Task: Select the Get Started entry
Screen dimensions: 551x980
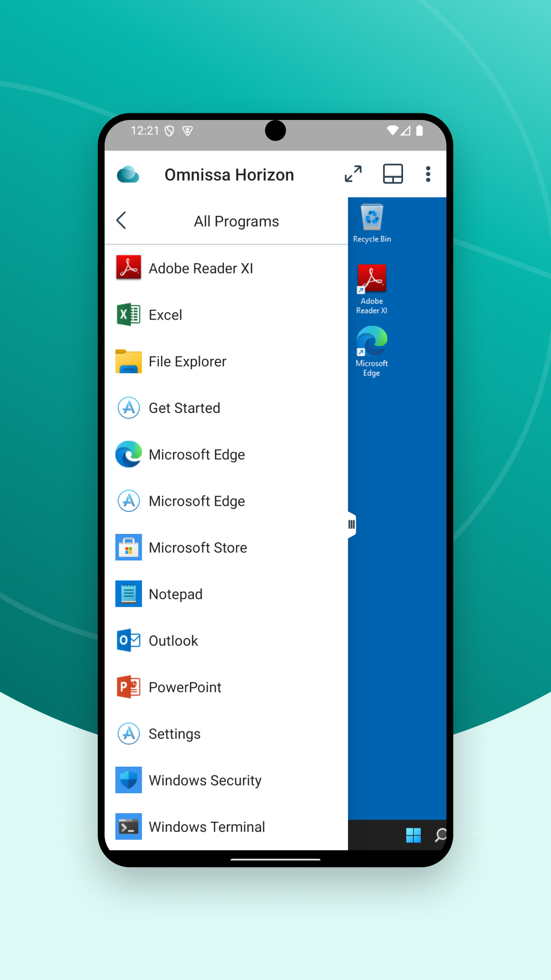Action: tap(184, 408)
